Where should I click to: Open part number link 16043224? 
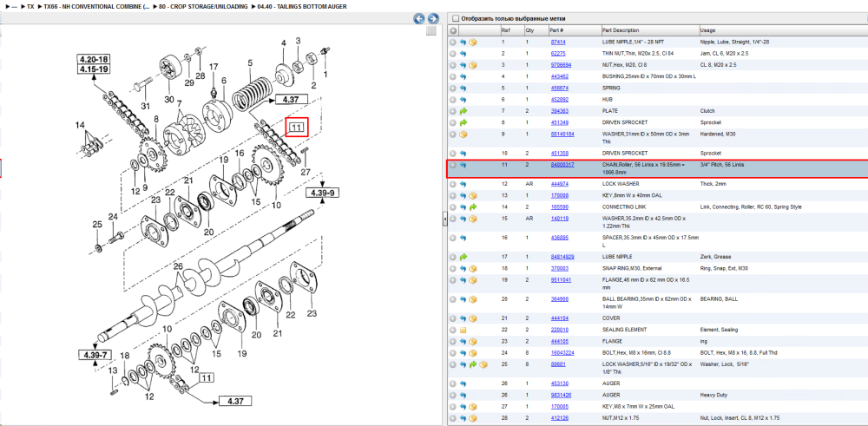pos(562,353)
